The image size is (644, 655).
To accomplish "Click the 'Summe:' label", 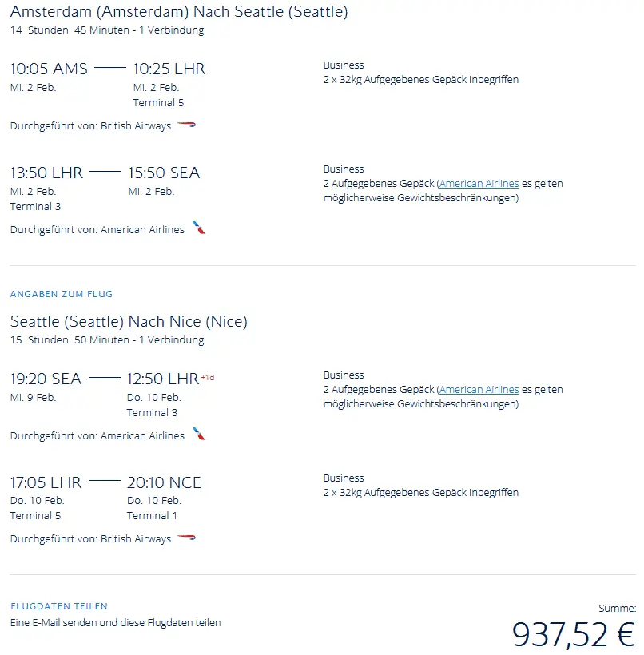I will (x=617, y=608).
